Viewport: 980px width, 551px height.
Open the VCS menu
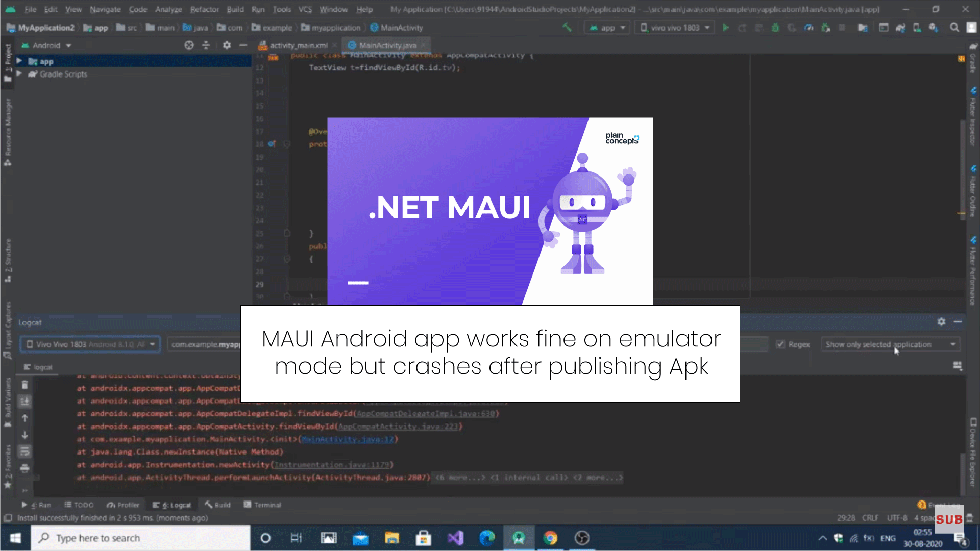(x=305, y=9)
